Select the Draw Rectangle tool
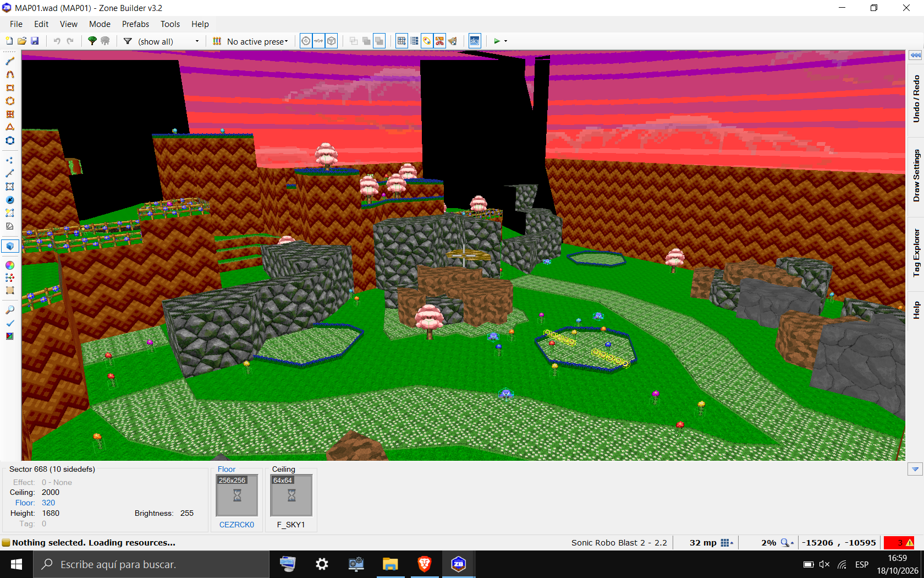This screenshot has height=578, width=924. [10, 88]
